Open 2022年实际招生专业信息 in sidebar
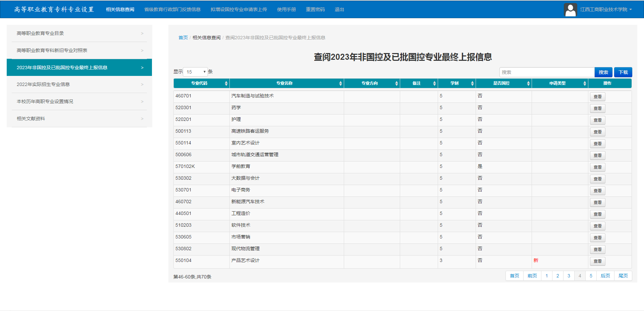Screen dimensions: 644x311 (x=79, y=84)
